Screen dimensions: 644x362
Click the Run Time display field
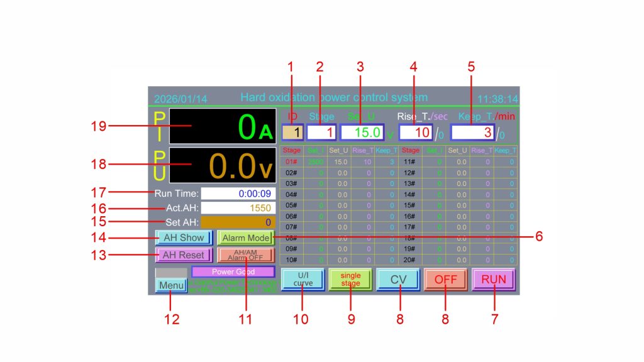click(x=238, y=194)
